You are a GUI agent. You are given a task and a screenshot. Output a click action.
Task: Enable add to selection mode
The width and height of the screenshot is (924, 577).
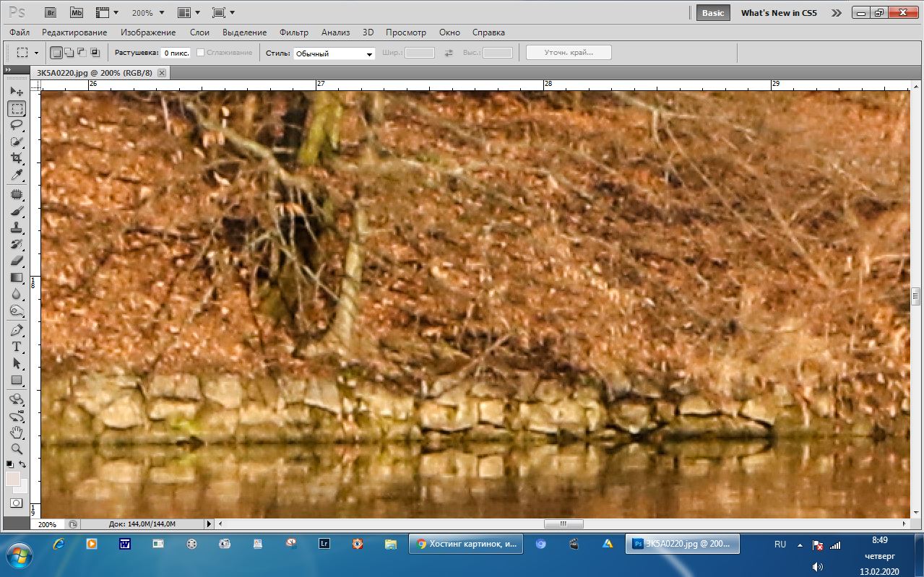tap(69, 53)
